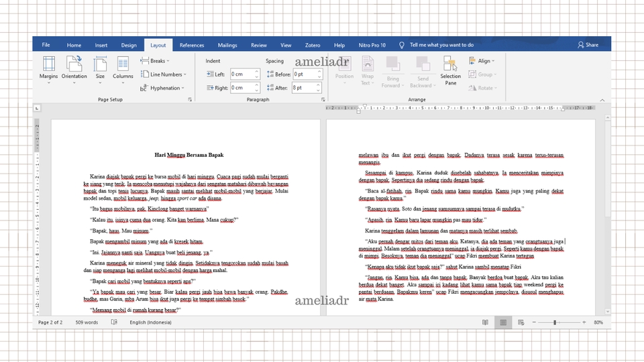
Task: Open the Help tab
Action: (x=339, y=45)
